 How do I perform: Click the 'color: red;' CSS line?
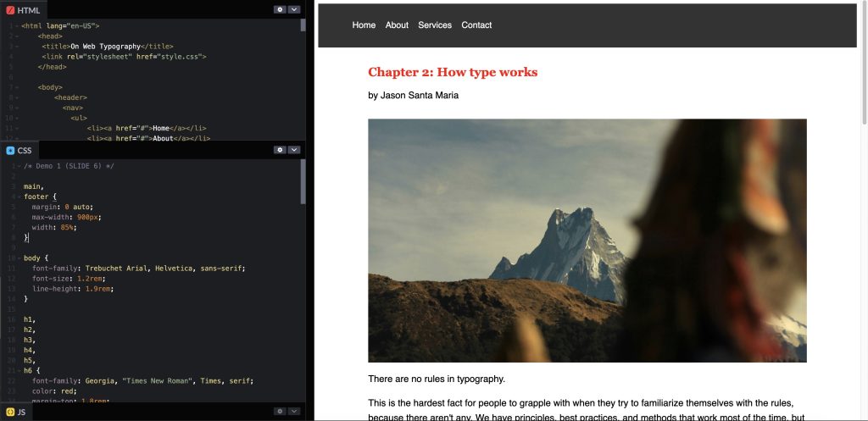click(x=54, y=391)
